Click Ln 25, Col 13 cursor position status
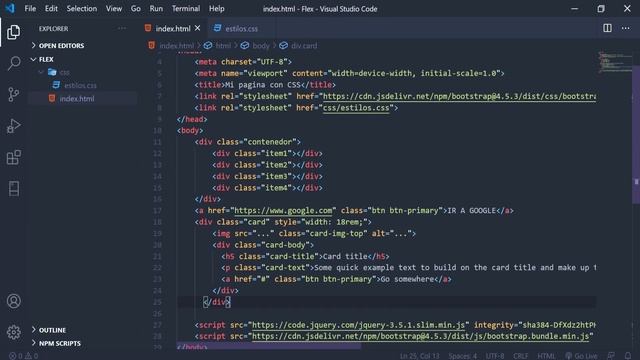 coord(420,356)
